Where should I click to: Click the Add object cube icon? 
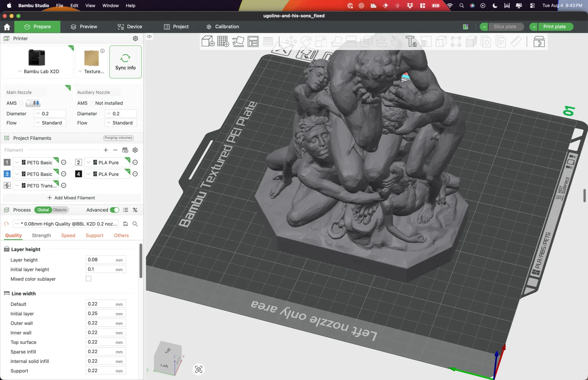[x=208, y=41]
